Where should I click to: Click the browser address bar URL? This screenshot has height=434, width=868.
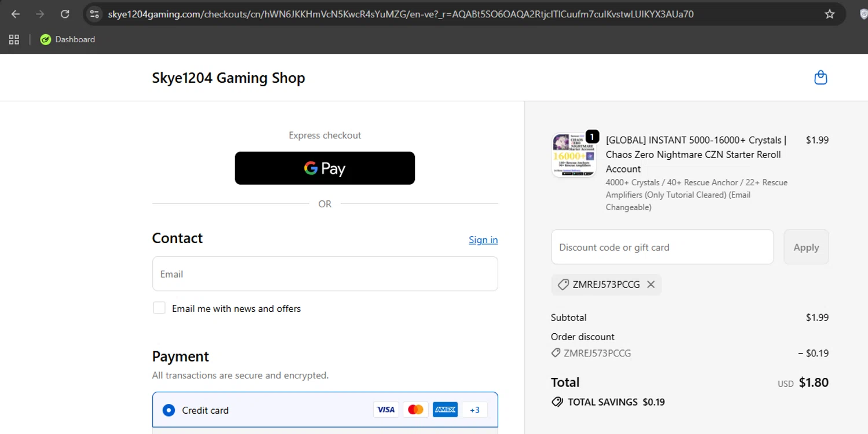[400, 14]
